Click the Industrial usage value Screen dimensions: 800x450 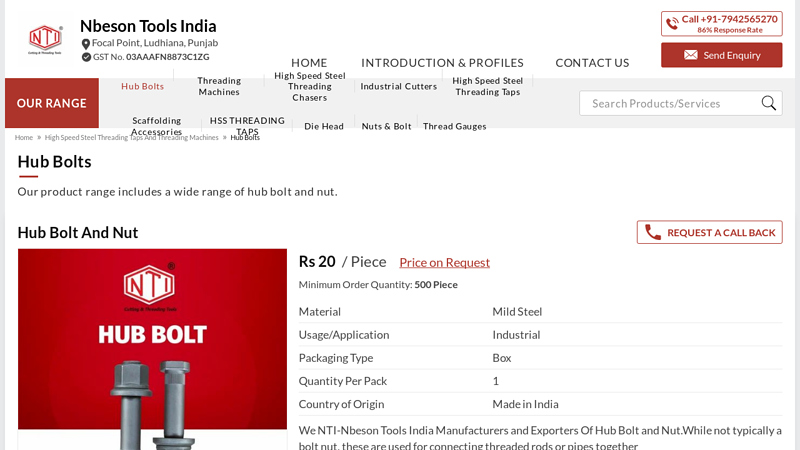click(x=516, y=335)
